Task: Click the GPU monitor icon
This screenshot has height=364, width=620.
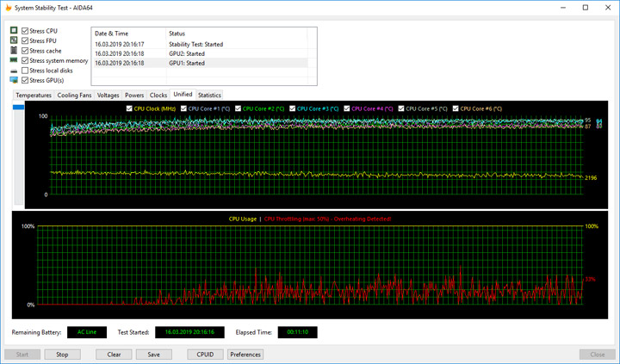Action: [x=14, y=80]
